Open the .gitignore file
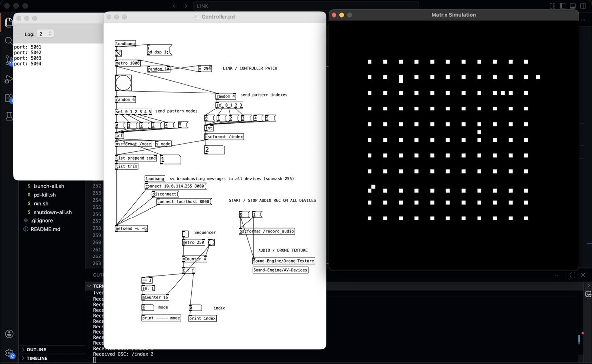This screenshot has width=592, height=364. tap(41, 220)
